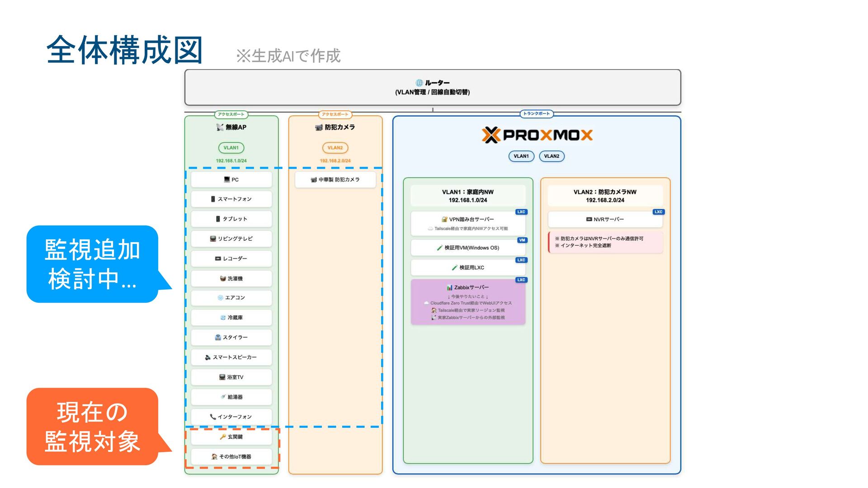Click the blue 監視追加検討中 callout
Screen dimensions: 868x488
[92, 264]
